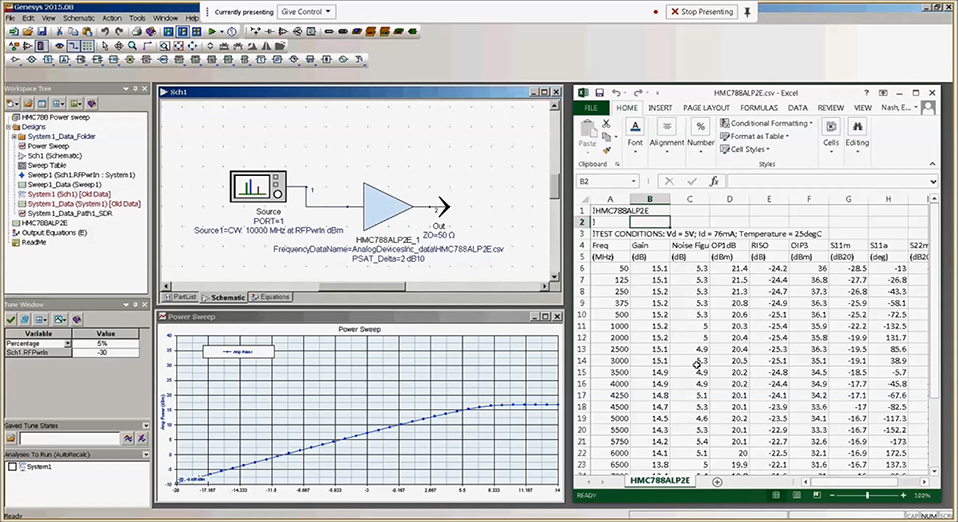Click the Sch1.RFPwrIn value field
This screenshot has height=522, width=958.
pyautogui.click(x=105, y=353)
